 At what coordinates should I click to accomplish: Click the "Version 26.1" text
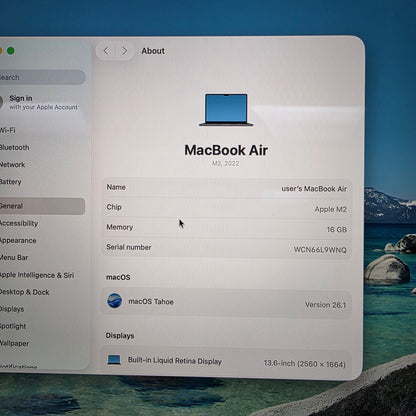(x=325, y=305)
